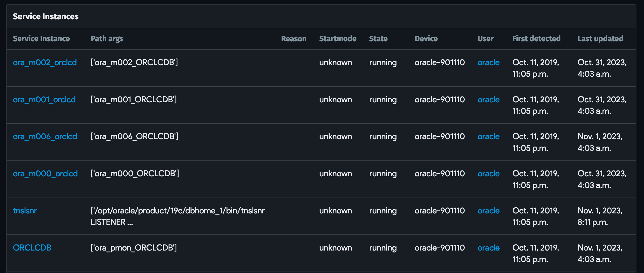This screenshot has width=644, height=273.
Task: Open the ora_m006_orclcd service instance link
Action: click(45, 137)
